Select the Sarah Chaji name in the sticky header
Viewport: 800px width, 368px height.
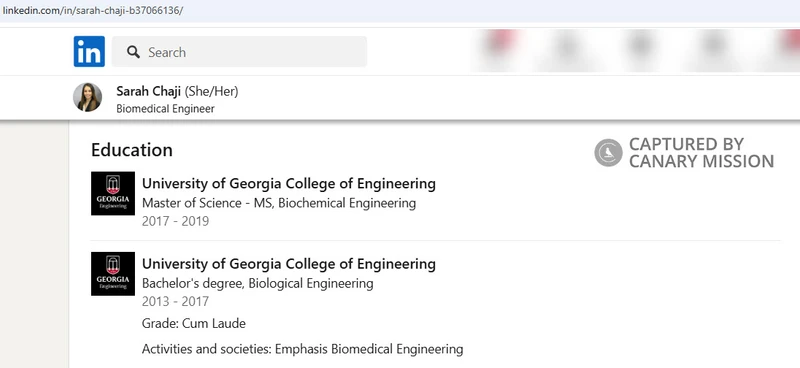(x=148, y=91)
